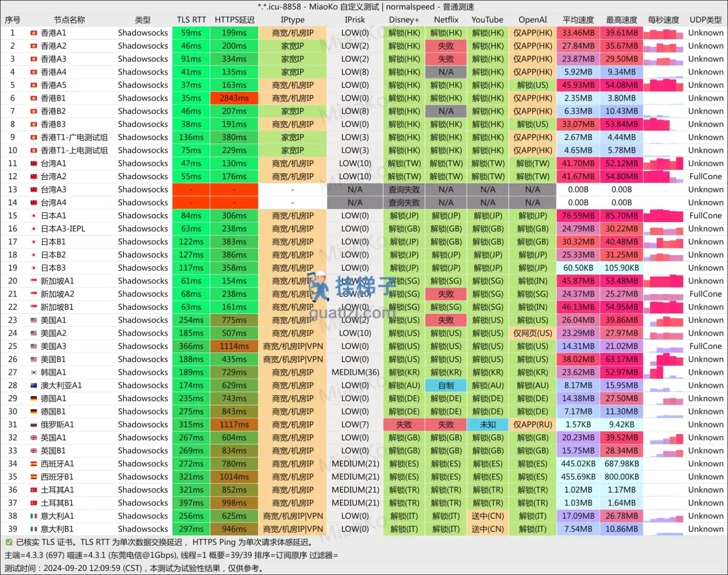Image resolution: width=728 pixels, height=575 pixels.
Task: Click the US flag beside 美国A1
Action: click(x=34, y=320)
